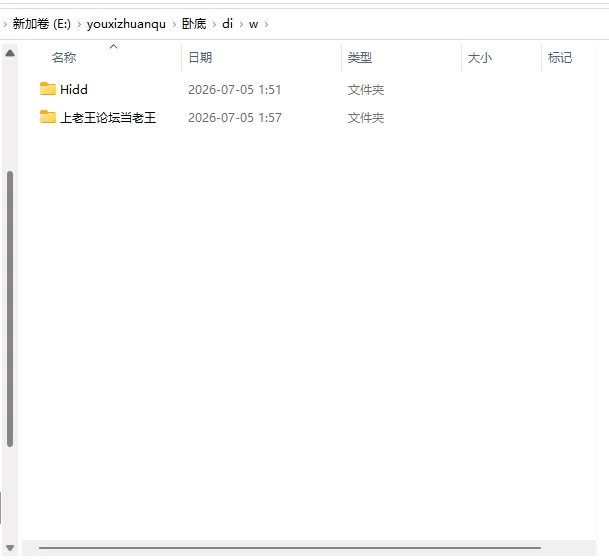Click the date 2026-07-05 1:51
609x560 pixels.
(x=235, y=90)
